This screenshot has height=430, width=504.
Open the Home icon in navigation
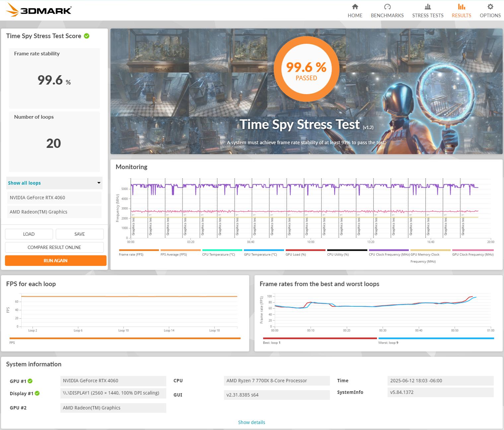[x=355, y=7]
